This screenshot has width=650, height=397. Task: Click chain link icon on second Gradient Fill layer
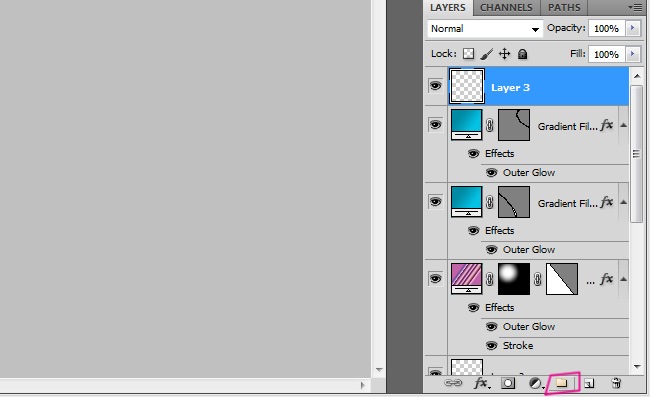[490, 202]
